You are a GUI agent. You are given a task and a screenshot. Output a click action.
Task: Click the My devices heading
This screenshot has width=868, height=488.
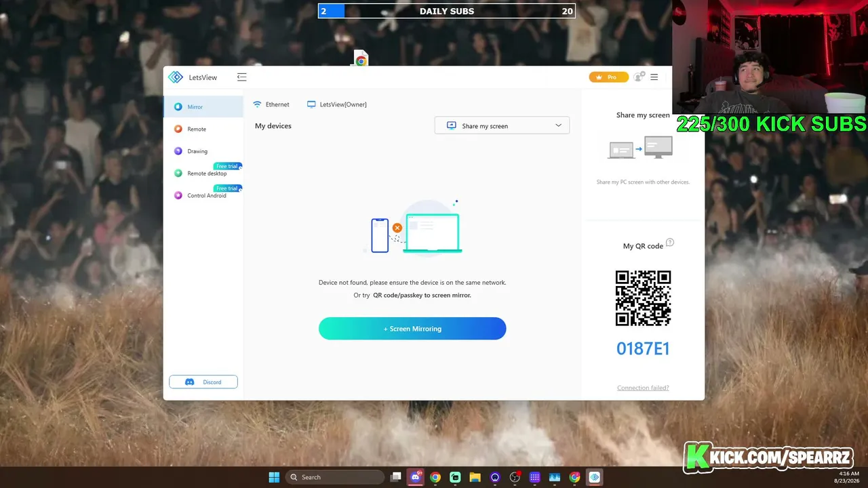(273, 126)
